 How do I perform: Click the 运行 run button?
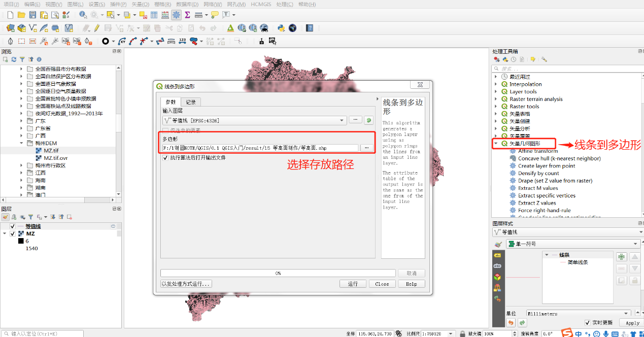[353, 284]
